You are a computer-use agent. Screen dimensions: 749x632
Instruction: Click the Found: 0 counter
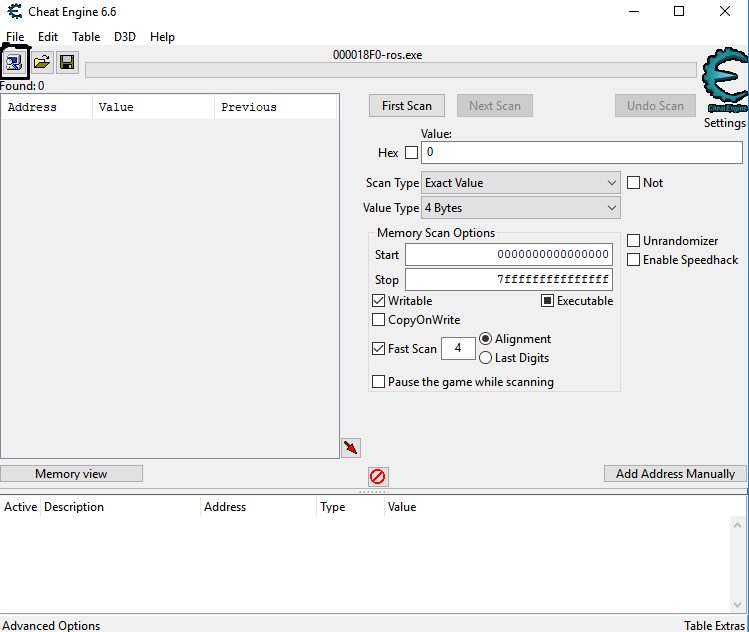[x=22, y=86]
